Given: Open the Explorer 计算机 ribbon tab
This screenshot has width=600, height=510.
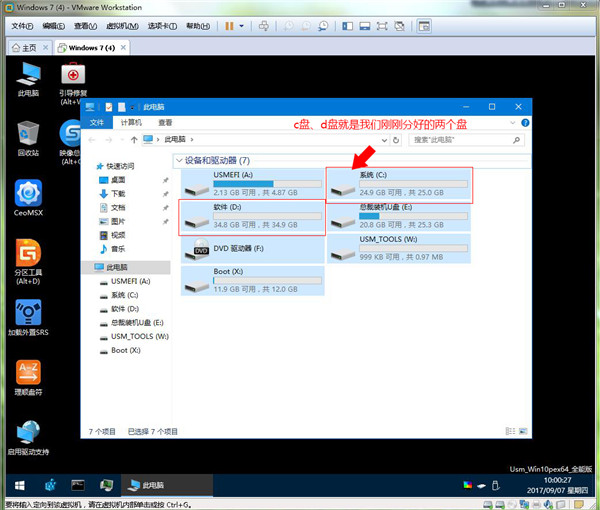Looking at the screenshot, I should [x=131, y=122].
